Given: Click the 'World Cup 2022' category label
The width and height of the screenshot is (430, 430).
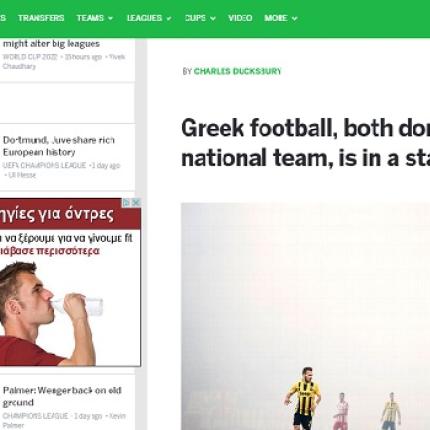Looking at the screenshot, I should (30, 57).
